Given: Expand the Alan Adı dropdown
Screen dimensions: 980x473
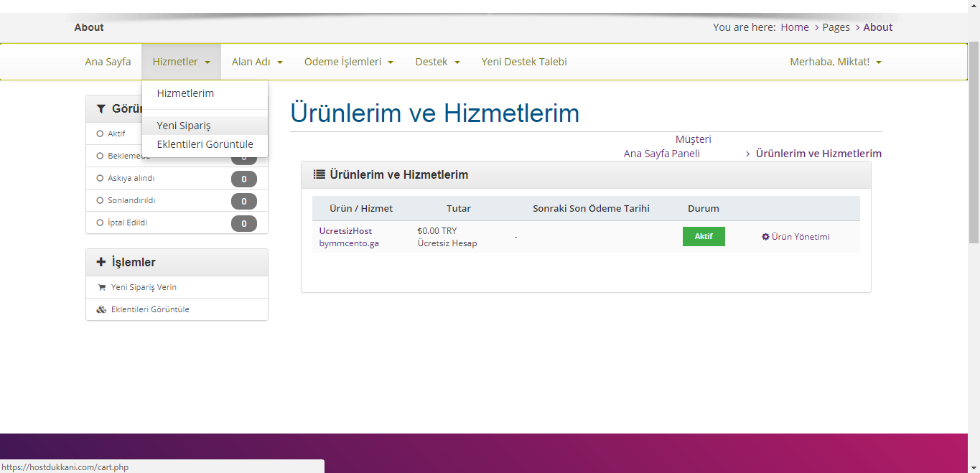Looking at the screenshot, I should 257,62.
